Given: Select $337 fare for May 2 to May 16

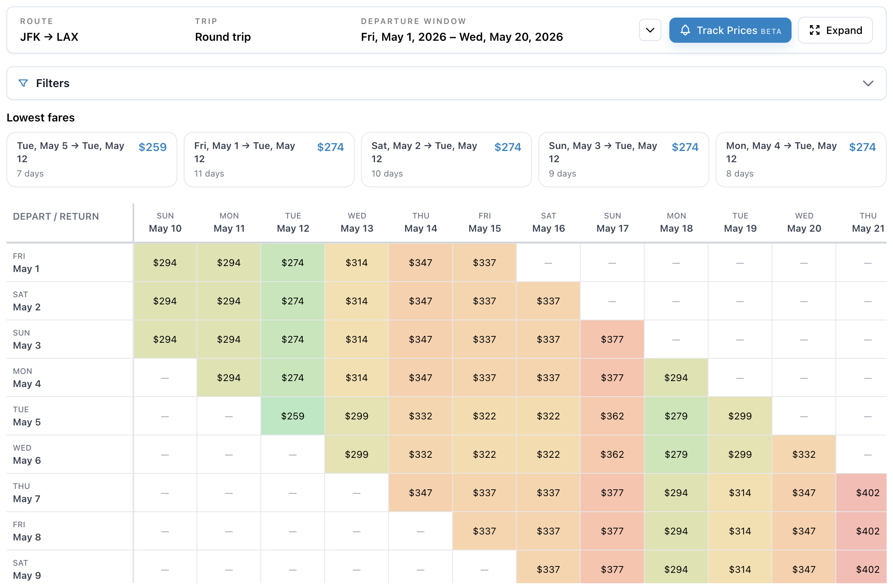Looking at the screenshot, I should 548,301.
